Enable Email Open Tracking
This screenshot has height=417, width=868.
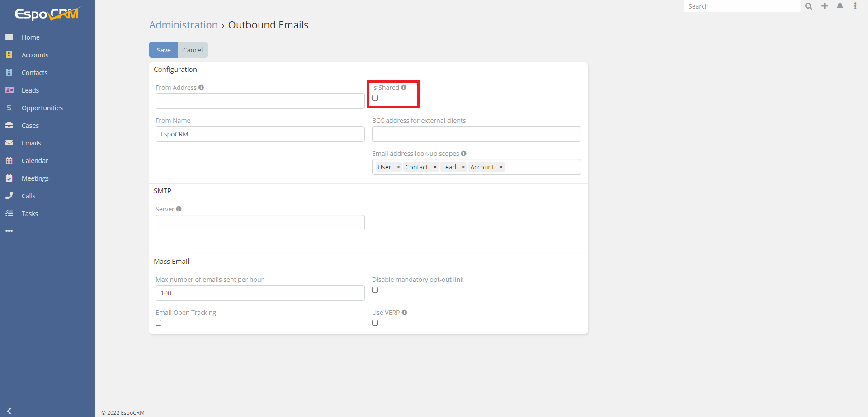(158, 323)
